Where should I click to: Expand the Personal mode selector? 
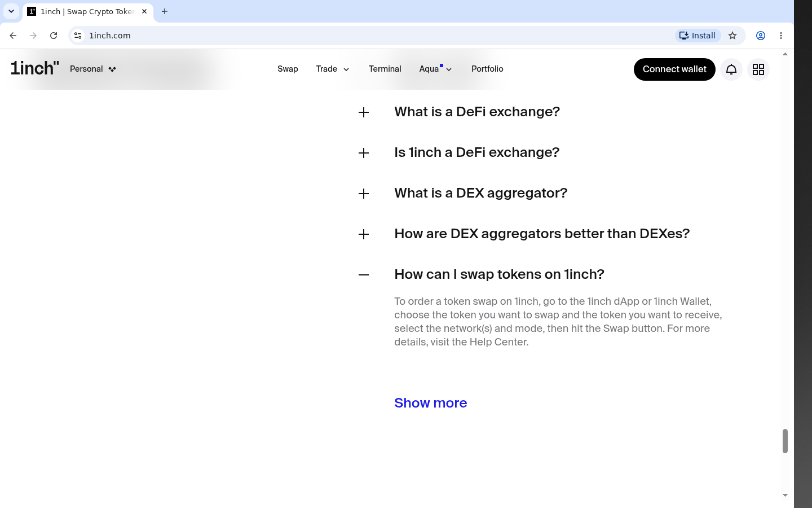point(93,69)
